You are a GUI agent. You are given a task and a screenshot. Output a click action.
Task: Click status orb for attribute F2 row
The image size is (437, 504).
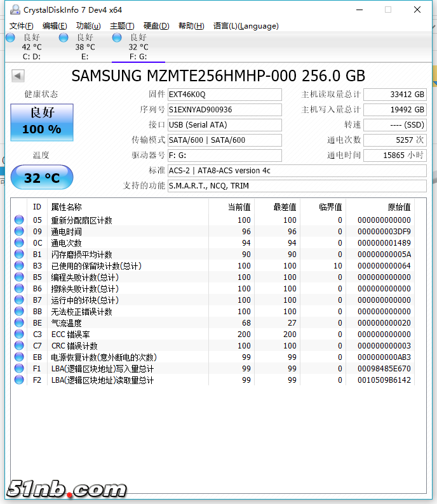pyautogui.click(x=19, y=380)
